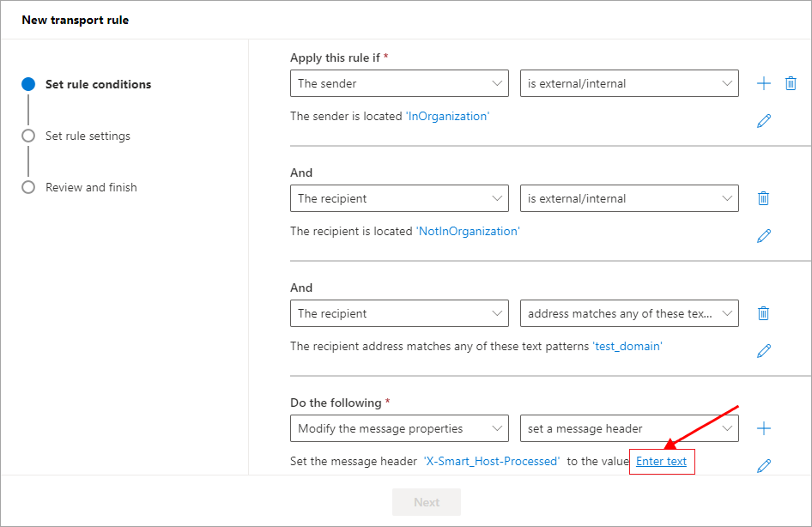
Task: Open 'Modify the message properties' dropdown
Action: point(399,428)
